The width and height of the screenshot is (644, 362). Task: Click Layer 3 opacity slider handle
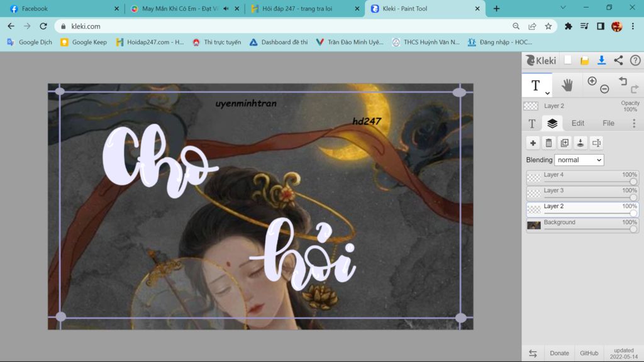(633, 197)
